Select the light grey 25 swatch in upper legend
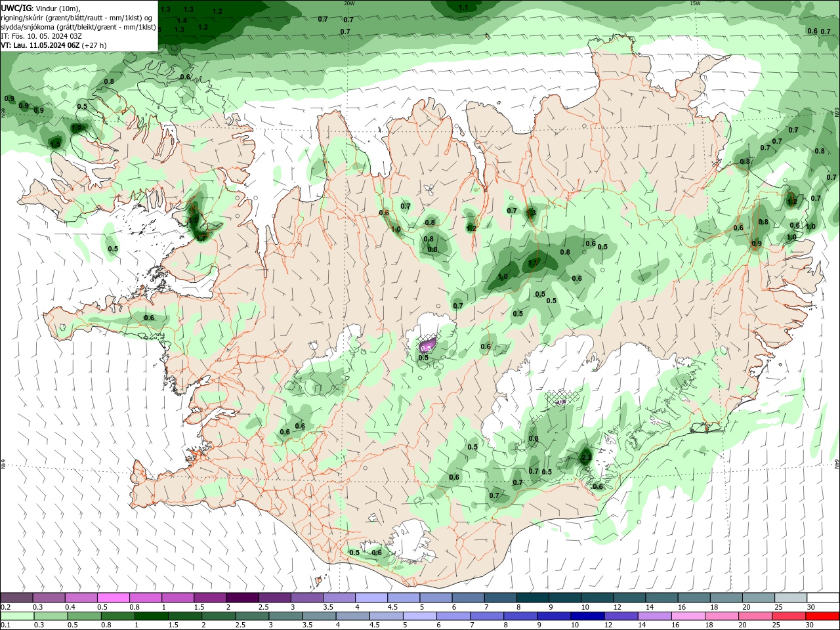This screenshot has height=630, width=840. (x=790, y=598)
